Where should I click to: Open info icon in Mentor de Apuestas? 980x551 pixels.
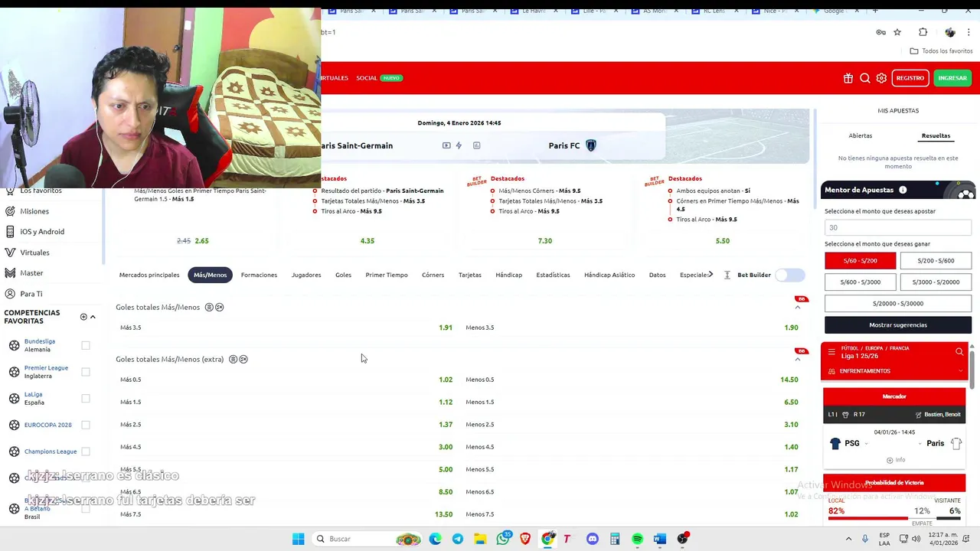point(903,190)
